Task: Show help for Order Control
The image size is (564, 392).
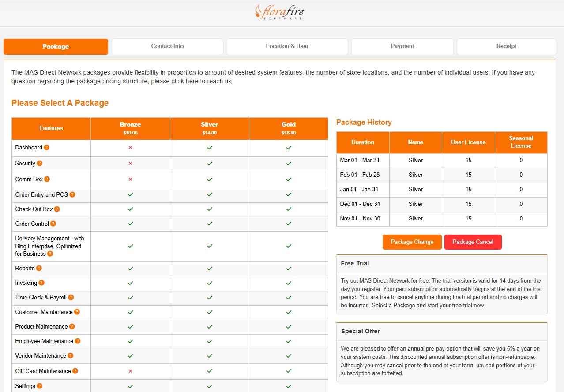Action: [x=53, y=224]
